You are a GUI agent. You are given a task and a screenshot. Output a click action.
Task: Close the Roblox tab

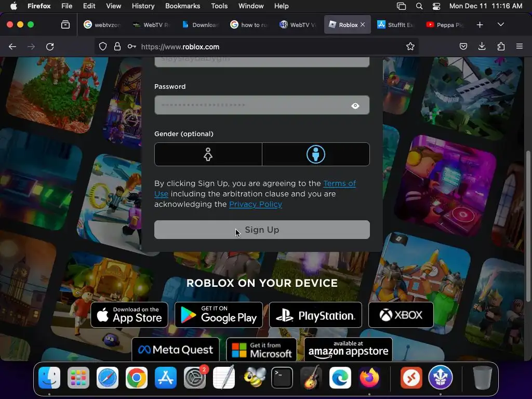[363, 25]
